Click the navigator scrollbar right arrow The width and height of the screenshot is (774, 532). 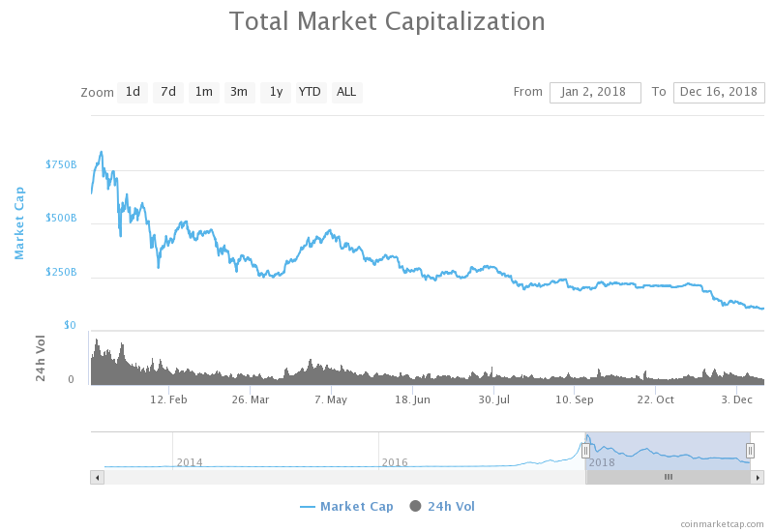(758, 477)
